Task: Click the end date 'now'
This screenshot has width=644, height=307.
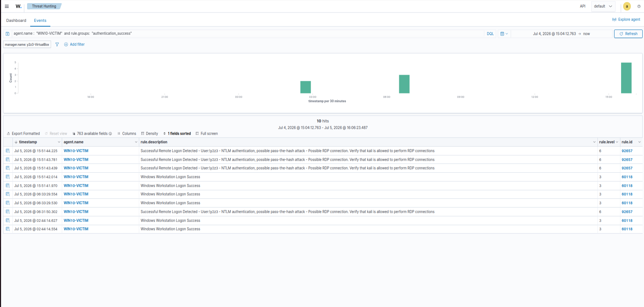Action: (586, 34)
